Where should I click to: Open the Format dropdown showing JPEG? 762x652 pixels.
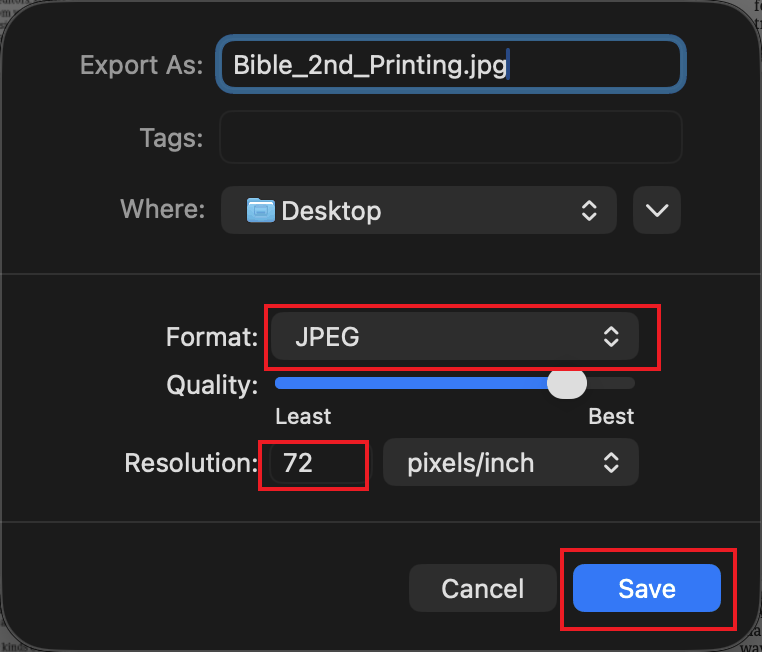click(455, 338)
